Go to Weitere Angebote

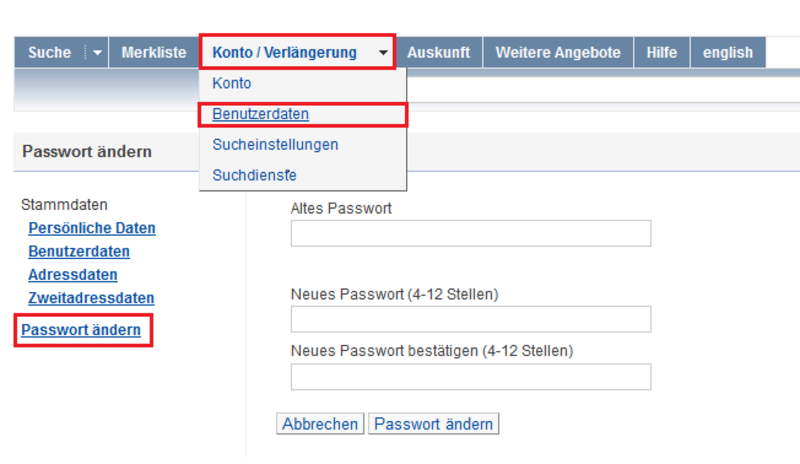tap(558, 53)
